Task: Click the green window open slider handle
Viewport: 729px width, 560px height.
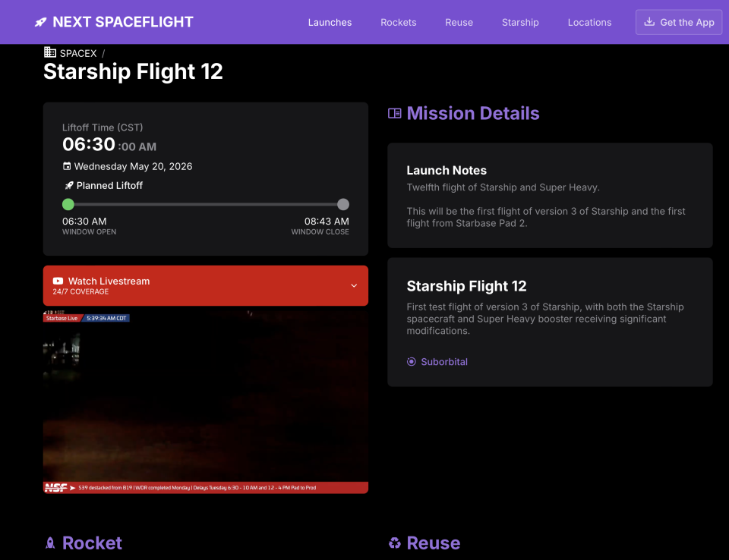Action: (x=68, y=204)
